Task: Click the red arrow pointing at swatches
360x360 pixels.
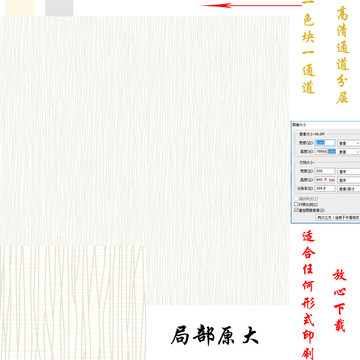Action: [251, 5]
